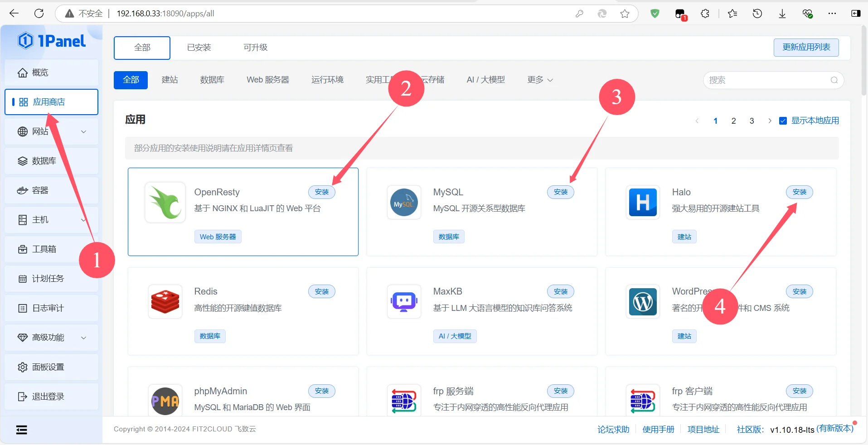Click the Halo app icon
Image resolution: width=868 pixels, height=445 pixels.
coord(643,203)
